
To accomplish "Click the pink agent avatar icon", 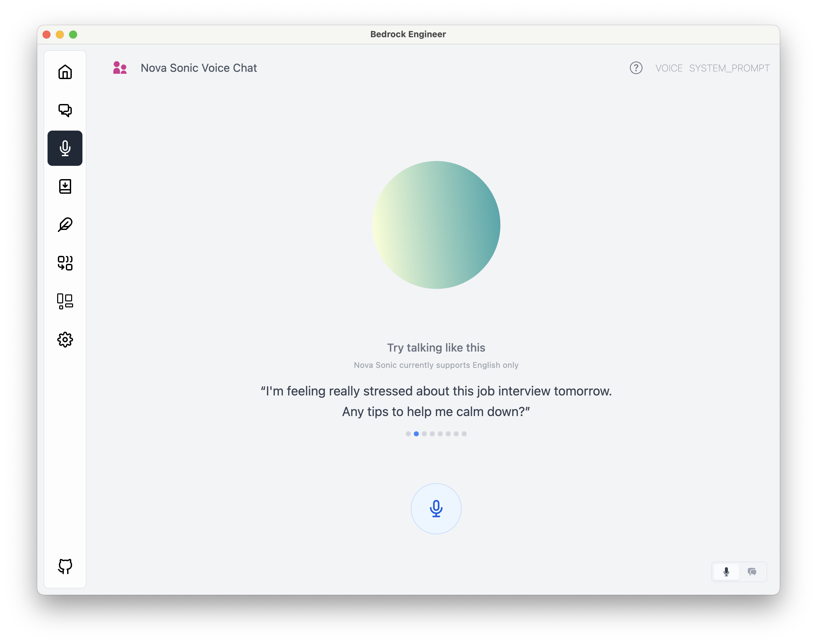I will [120, 68].
